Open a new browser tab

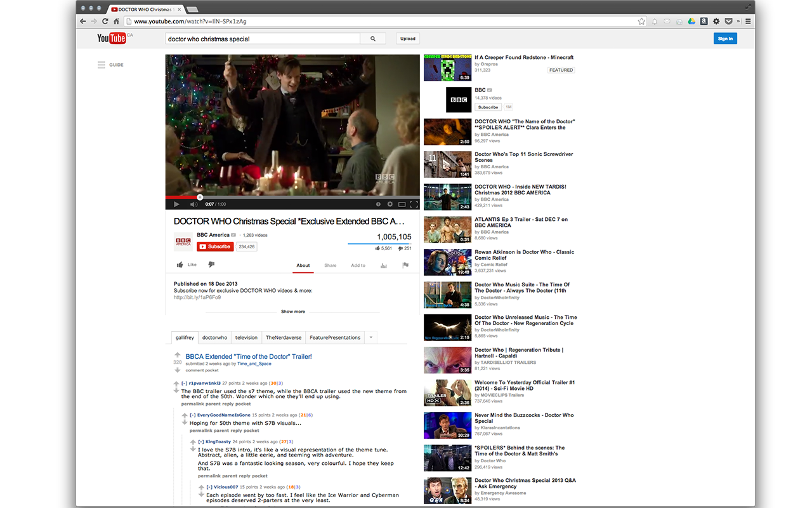(192, 9)
